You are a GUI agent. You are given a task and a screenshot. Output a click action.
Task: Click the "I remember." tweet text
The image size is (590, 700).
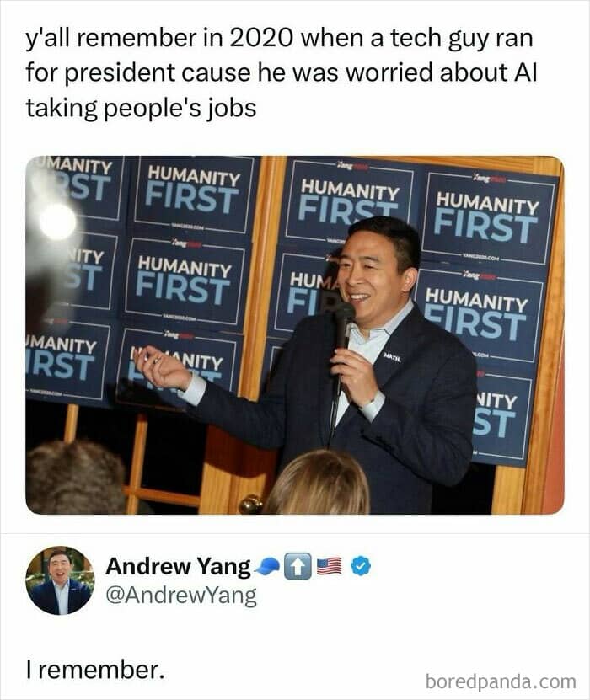pos(95,670)
